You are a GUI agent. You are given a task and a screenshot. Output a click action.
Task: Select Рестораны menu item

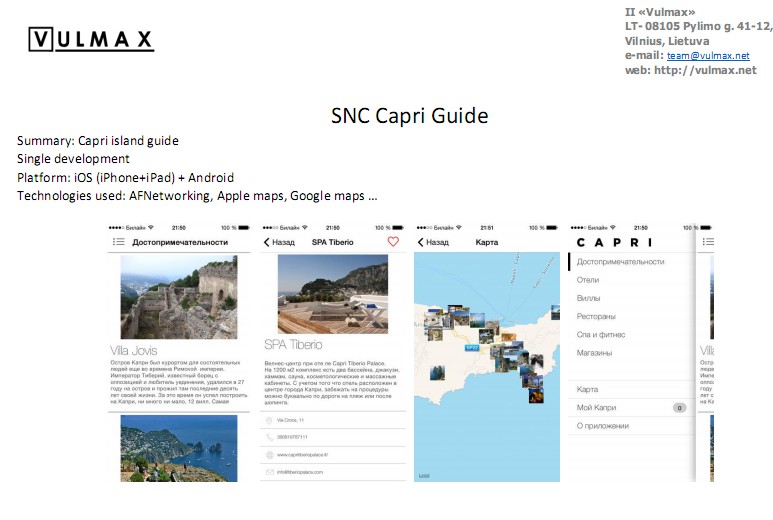coord(596,316)
